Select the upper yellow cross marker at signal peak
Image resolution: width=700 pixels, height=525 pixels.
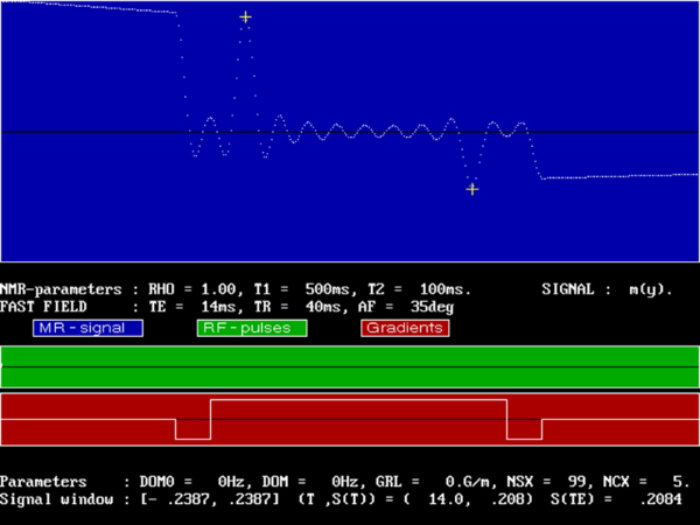(x=246, y=17)
